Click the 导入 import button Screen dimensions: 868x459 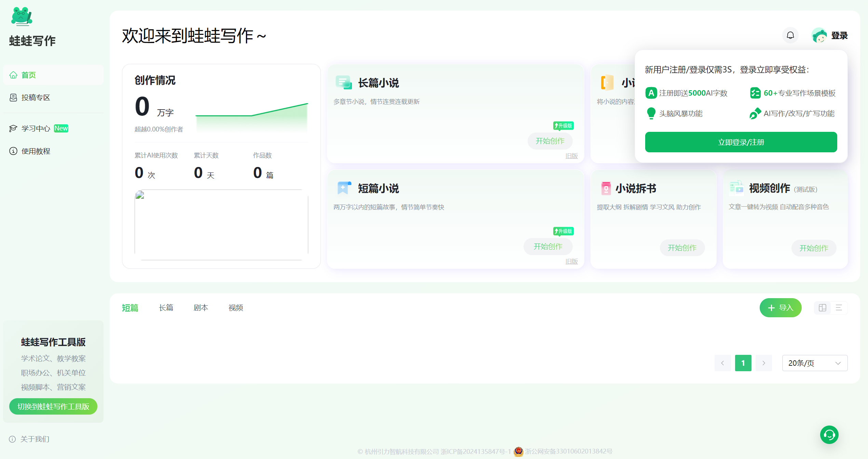781,308
